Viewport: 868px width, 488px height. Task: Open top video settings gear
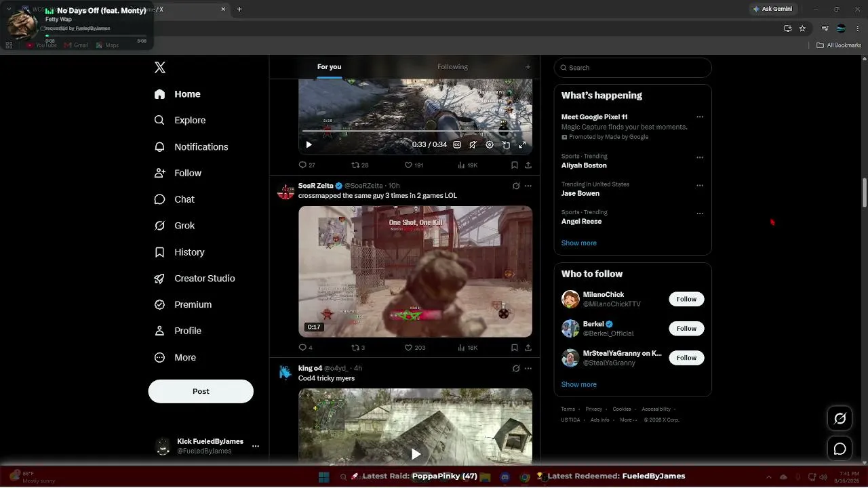coord(490,144)
